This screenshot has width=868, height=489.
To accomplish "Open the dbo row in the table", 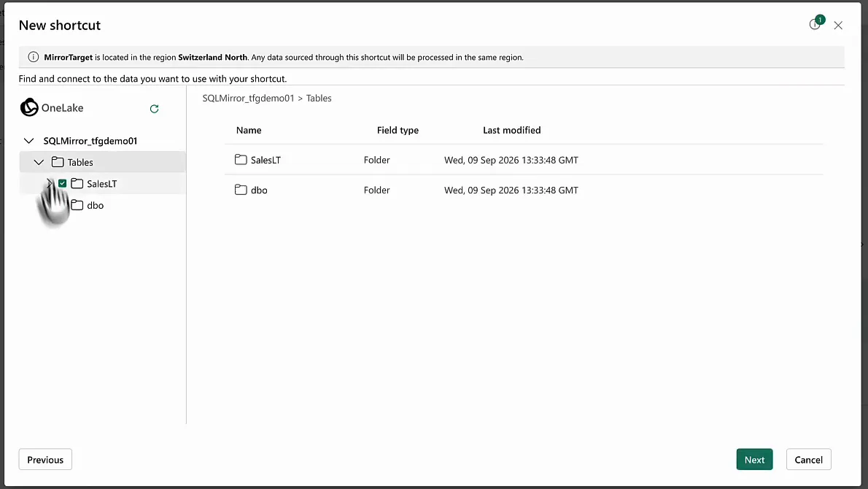I will 524,190.
